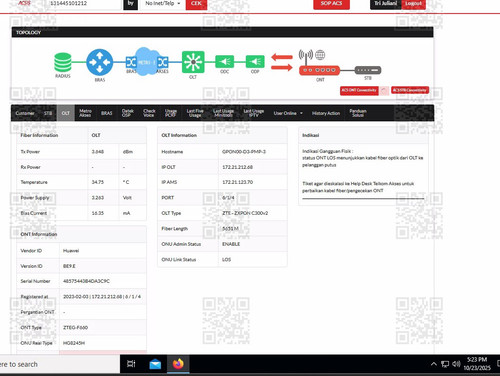
Task: Click the Vendor ID value Huawei
Action: click(x=71, y=251)
